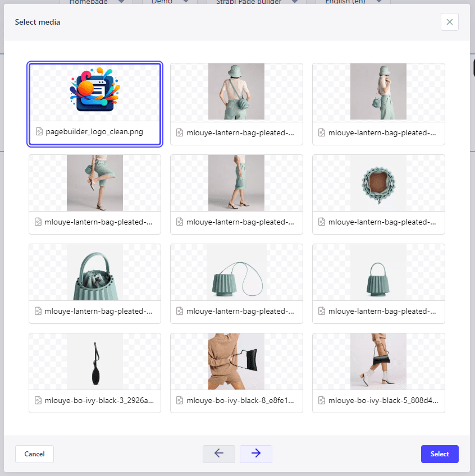
Task: Choose the image of model with raised knee
Action: coord(95,183)
